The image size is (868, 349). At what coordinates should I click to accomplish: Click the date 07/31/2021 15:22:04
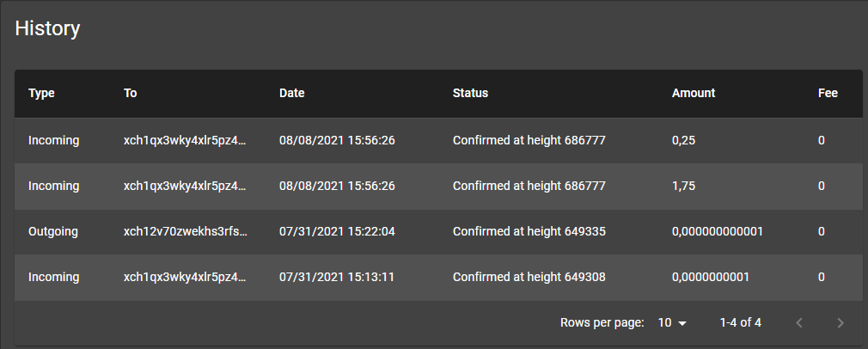(x=337, y=231)
